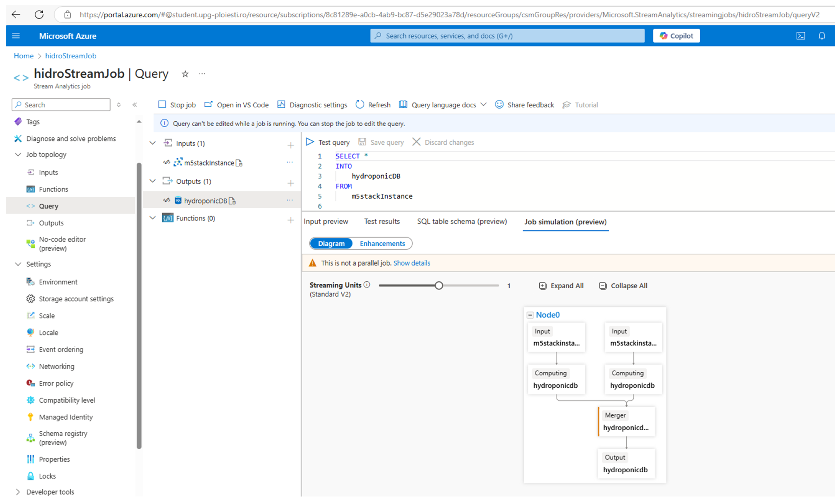Add new input with plus icon
This screenshot has width=839, height=504.
click(290, 145)
